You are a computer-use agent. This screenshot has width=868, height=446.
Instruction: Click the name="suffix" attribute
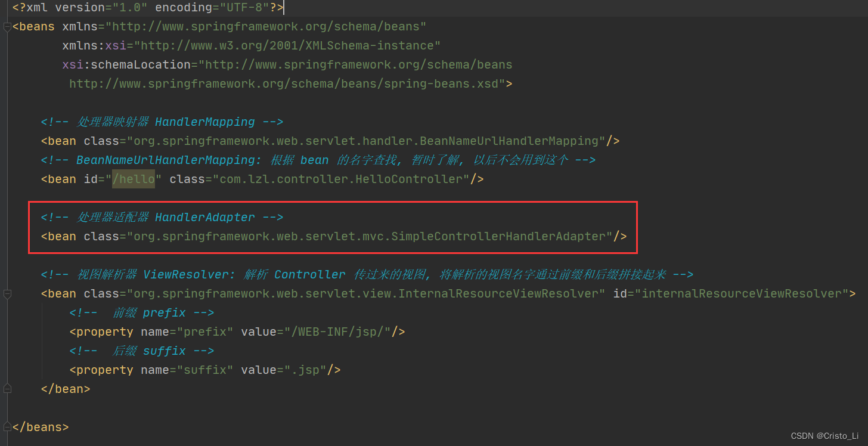coord(187,370)
